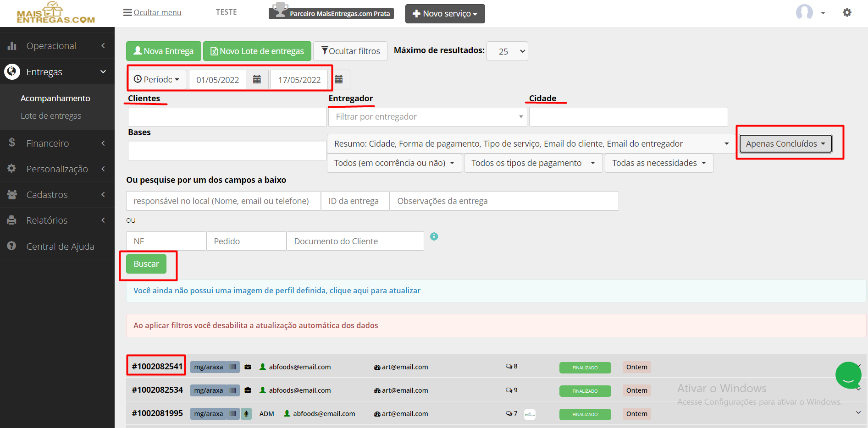The image size is (868, 428).
Task: Click Ocultar filtros button
Action: 350,51
